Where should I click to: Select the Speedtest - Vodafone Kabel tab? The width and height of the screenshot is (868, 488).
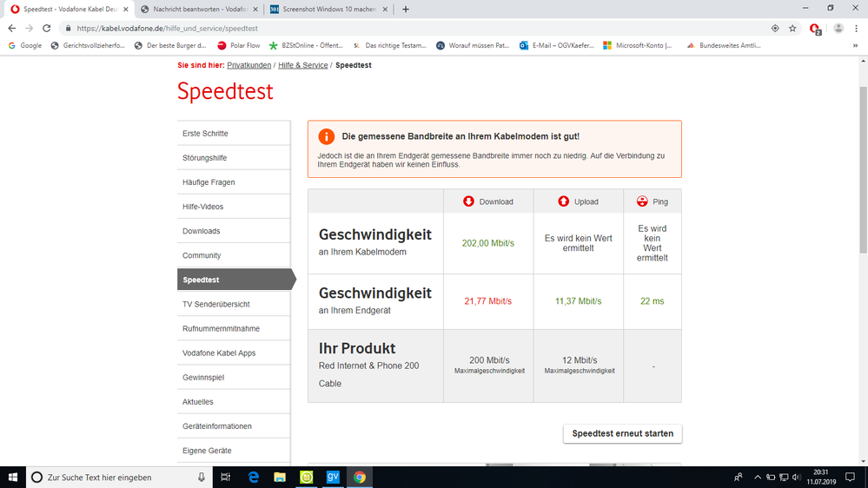tap(70, 9)
